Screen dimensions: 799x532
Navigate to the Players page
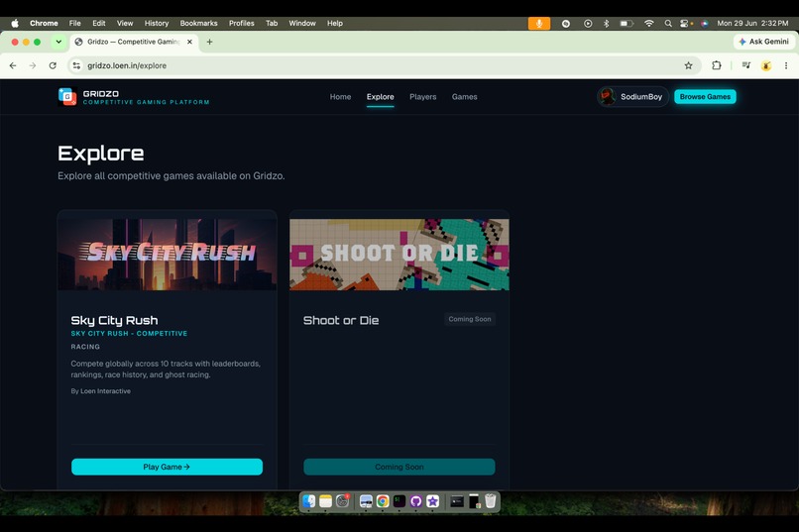coord(423,97)
